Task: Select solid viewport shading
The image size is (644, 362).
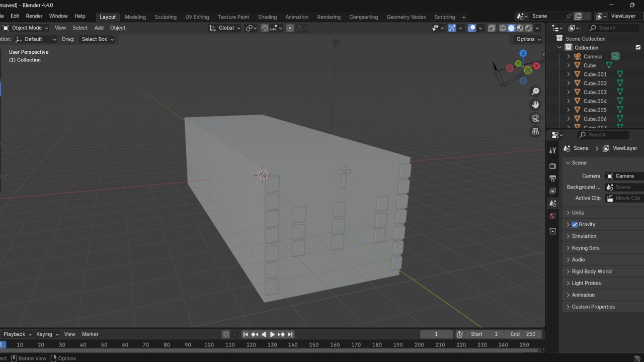Action: 511,28
